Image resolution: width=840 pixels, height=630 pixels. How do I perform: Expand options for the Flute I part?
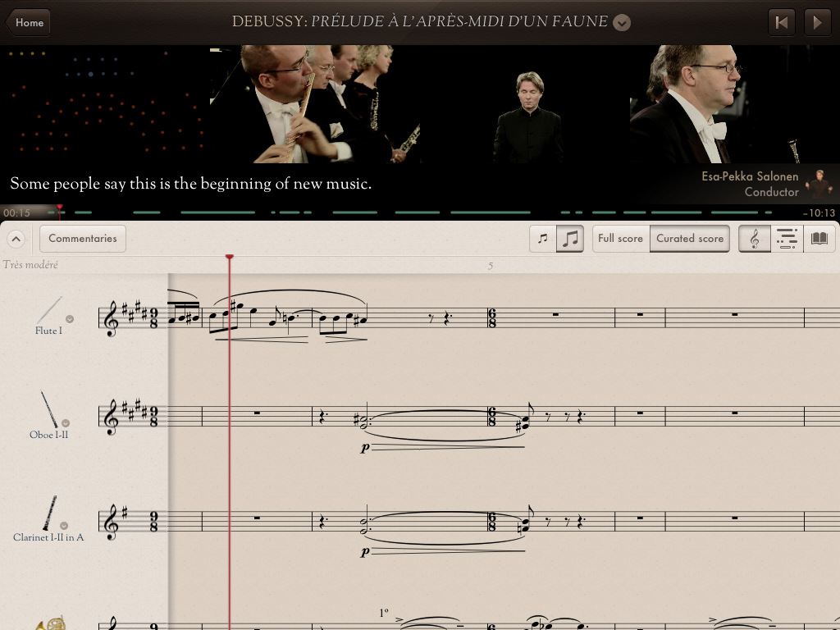click(71, 321)
